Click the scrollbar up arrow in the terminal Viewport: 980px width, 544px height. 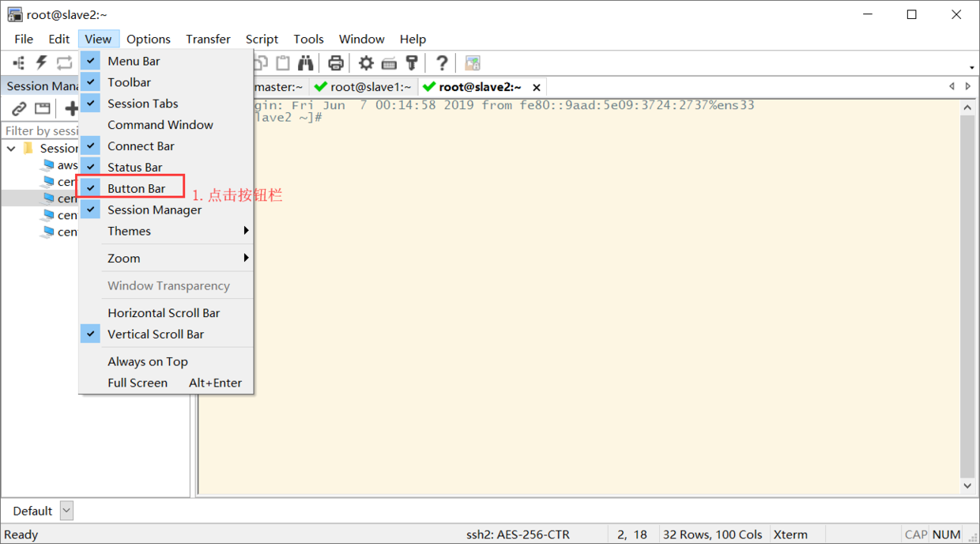coord(967,108)
